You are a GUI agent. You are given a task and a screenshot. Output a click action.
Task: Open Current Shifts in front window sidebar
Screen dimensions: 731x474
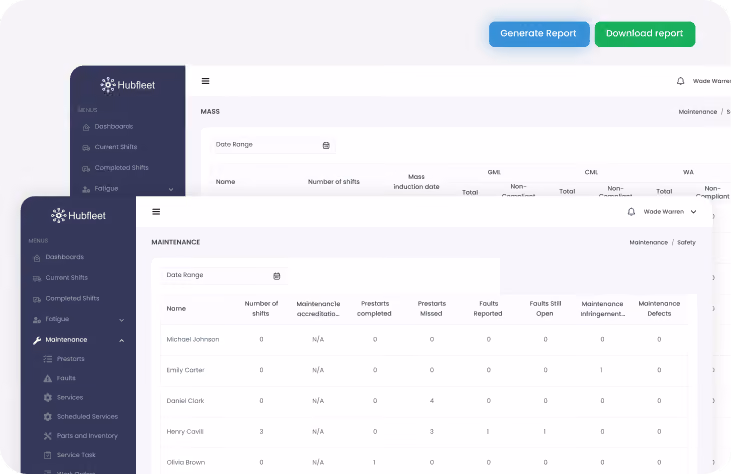click(67, 277)
